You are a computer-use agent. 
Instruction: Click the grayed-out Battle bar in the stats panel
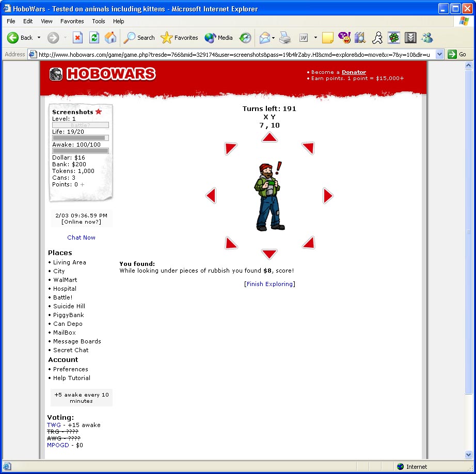[80, 125]
